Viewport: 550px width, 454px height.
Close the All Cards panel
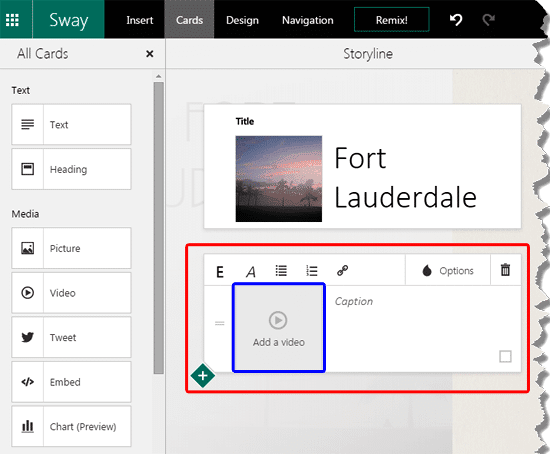[x=150, y=54]
